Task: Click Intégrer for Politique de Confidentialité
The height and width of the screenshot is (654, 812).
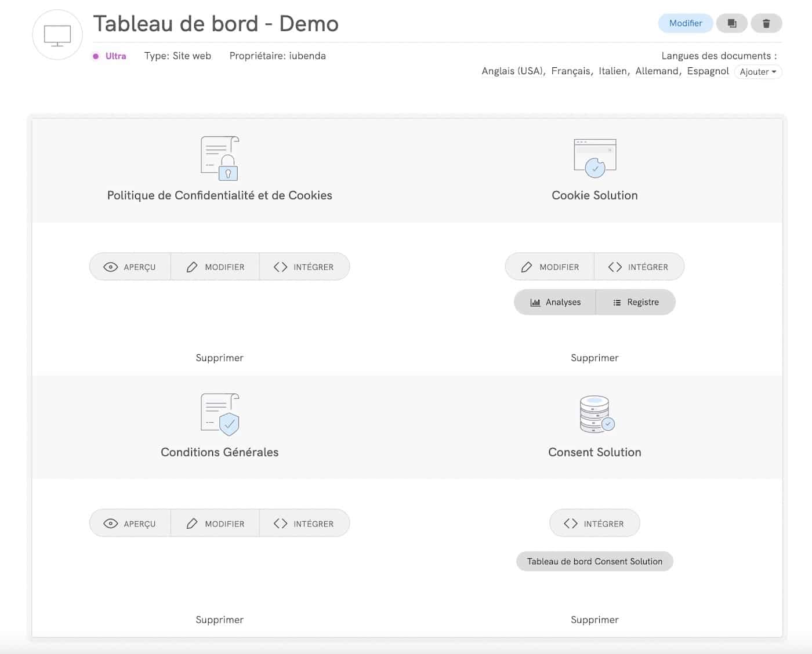Action: tap(304, 267)
